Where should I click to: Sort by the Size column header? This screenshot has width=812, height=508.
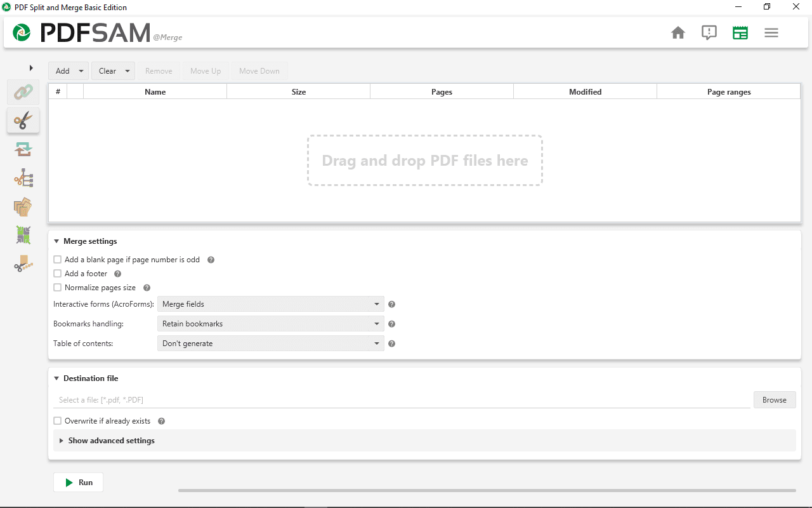coord(299,92)
